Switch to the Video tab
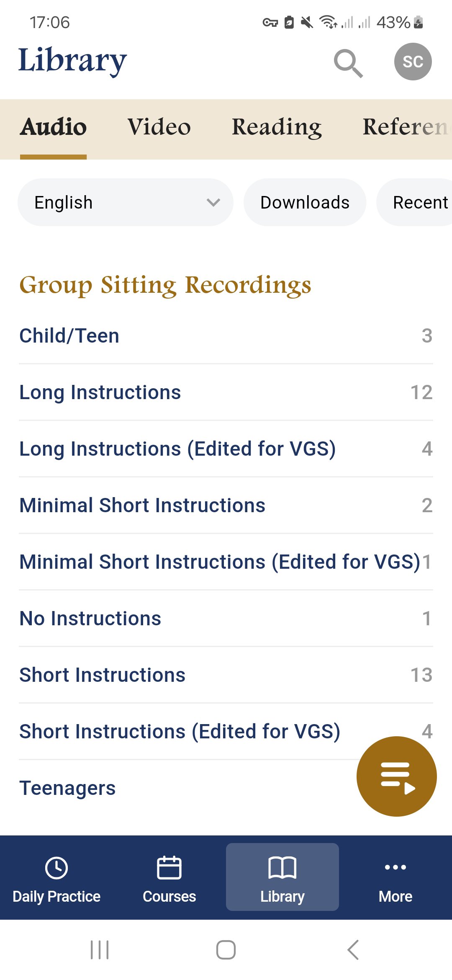Image resolution: width=452 pixels, height=980 pixels. [x=159, y=127]
